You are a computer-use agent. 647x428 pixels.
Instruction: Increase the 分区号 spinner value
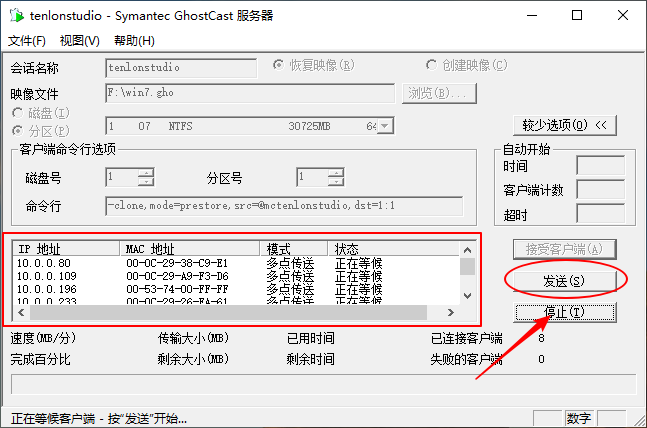point(336,173)
